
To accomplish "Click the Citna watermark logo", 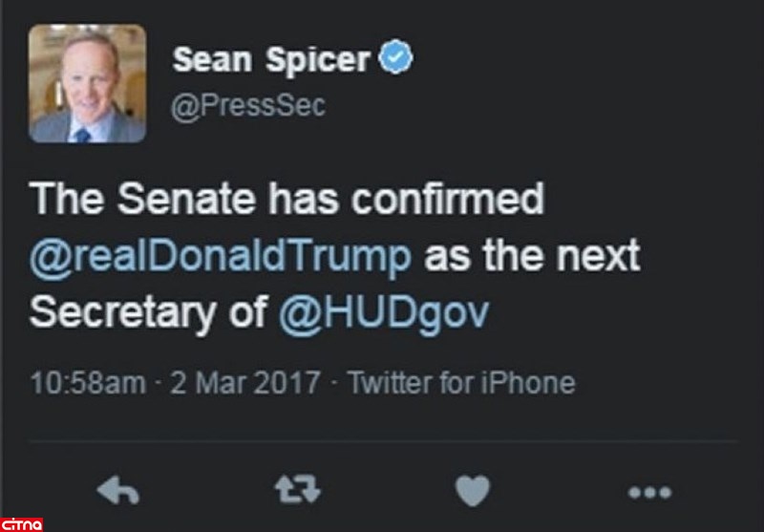I will pyautogui.click(x=23, y=522).
